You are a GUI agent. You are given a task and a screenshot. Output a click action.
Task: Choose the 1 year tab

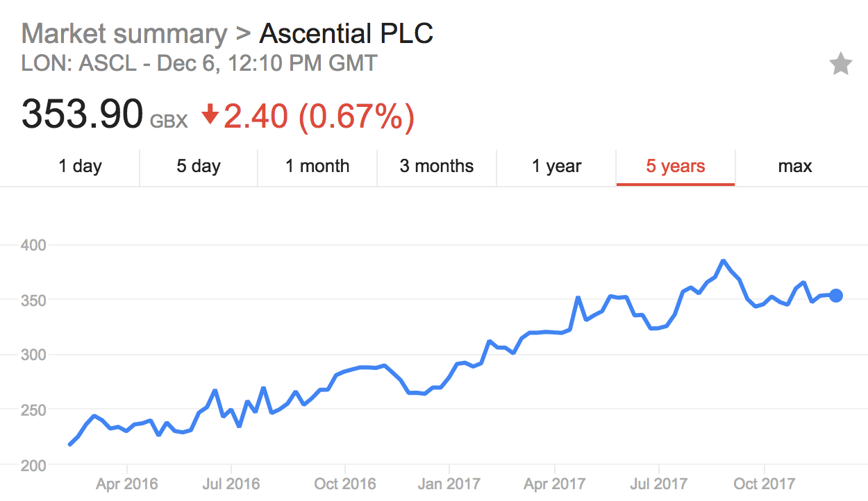(557, 167)
